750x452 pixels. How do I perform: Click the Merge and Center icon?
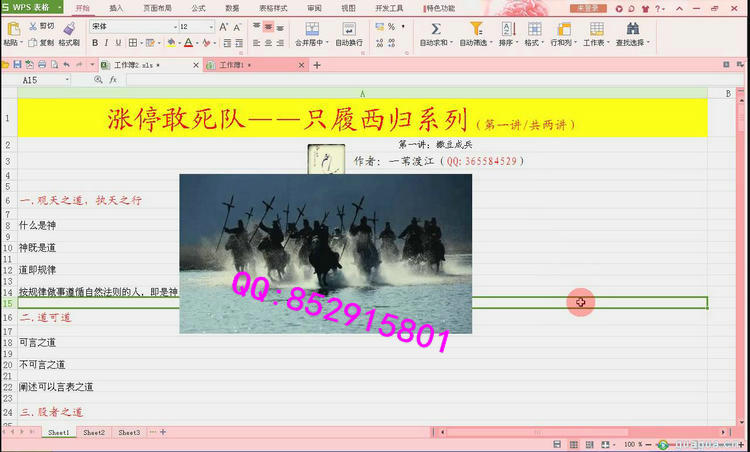[x=312, y=28]
